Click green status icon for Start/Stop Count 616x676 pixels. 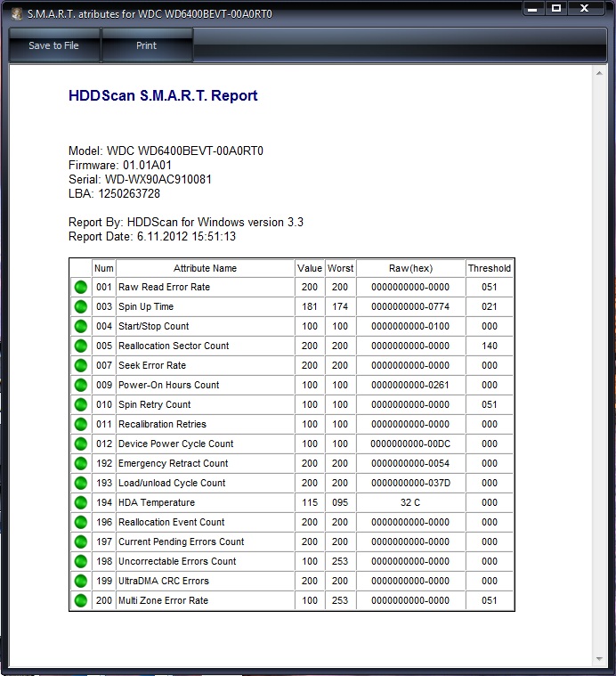pyautogui.click(x=80, y=326)
